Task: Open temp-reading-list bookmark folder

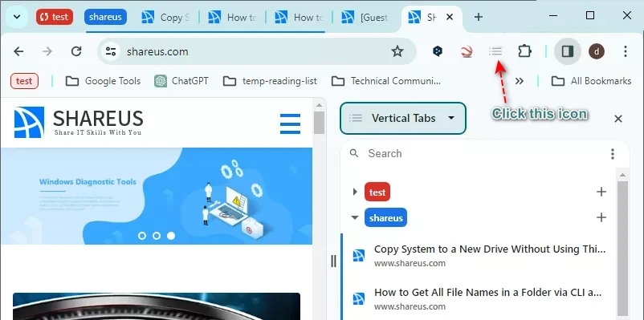Action: 270,81
